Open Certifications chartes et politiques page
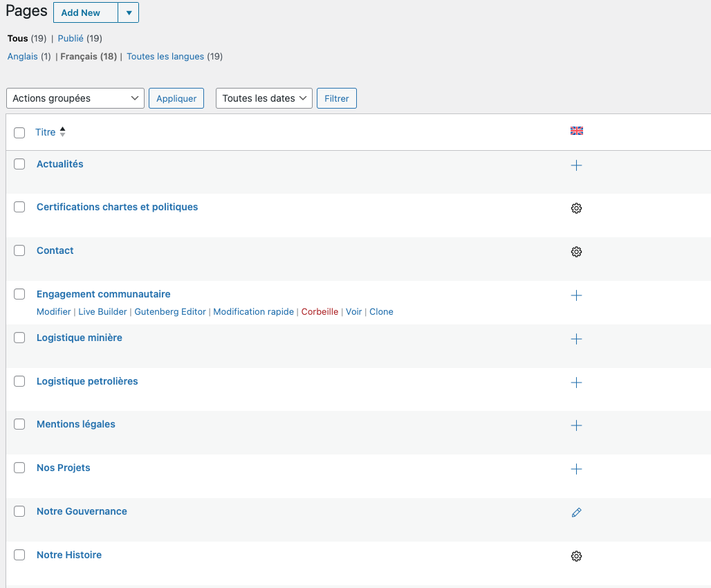 click(117, 207)
